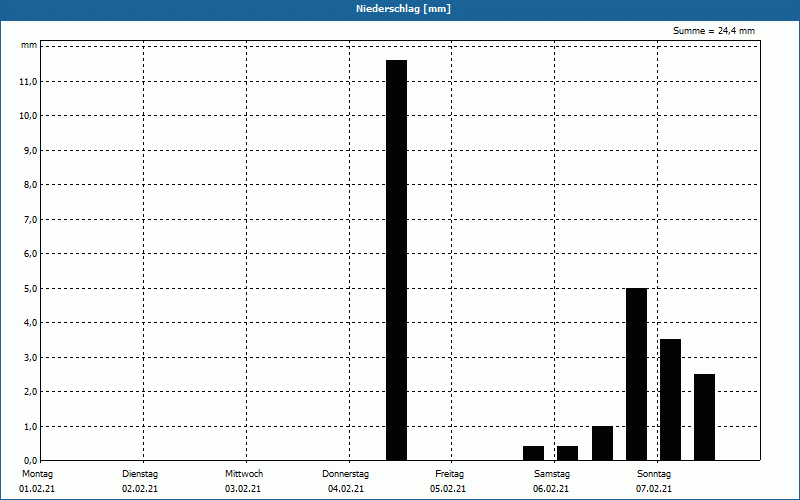Click the Mittwoch axis label
The height and width of the screenshot is (500, 800).
coord(244,474)
